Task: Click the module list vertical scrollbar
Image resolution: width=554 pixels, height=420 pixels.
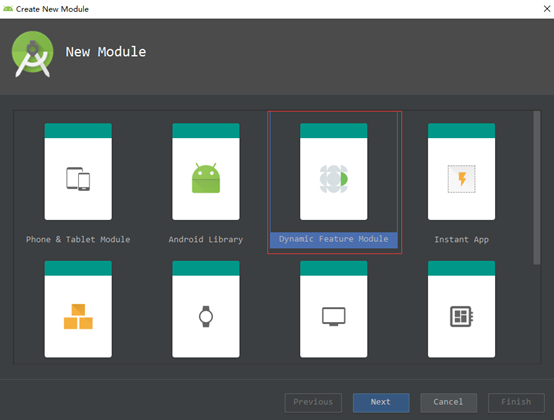Action: [x=537, y=188]
